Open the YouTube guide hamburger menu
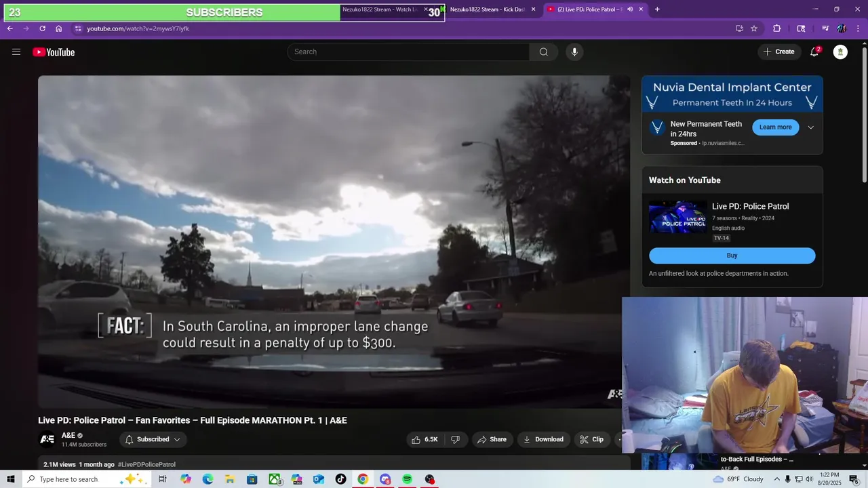The image size is (868, 488). pyautogui.click(x=16, y=52)
